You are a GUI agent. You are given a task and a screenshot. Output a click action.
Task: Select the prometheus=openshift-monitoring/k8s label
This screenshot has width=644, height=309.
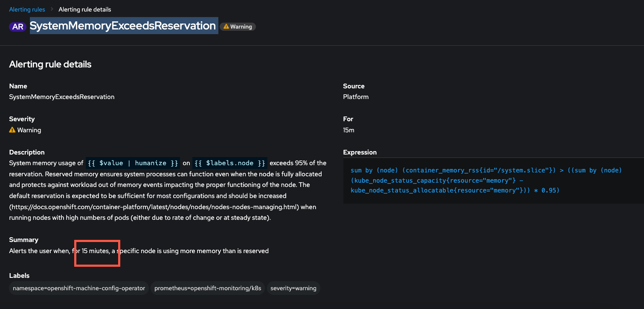(x=207, y=288)
